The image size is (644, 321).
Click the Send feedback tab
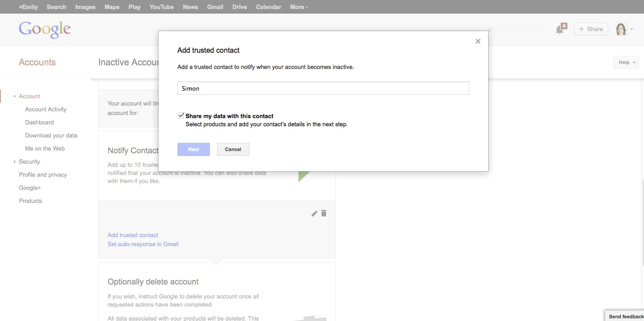click(x=626, y=316)
